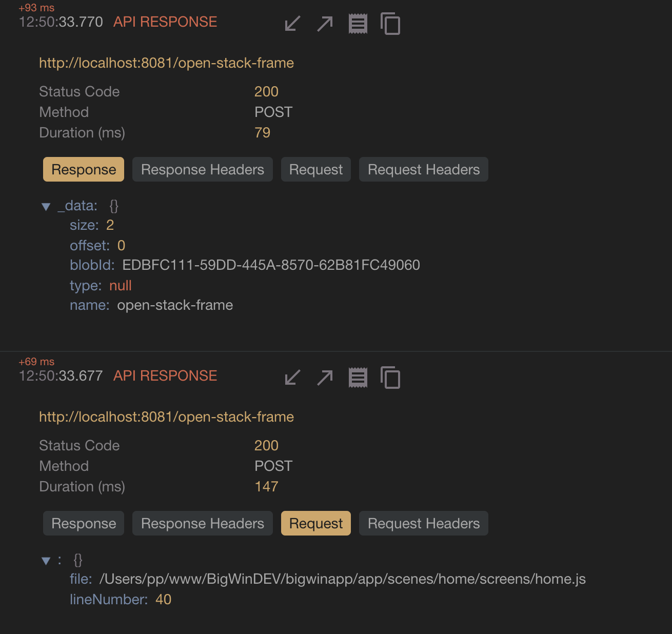Open raw view of first response

click(358, 23)
